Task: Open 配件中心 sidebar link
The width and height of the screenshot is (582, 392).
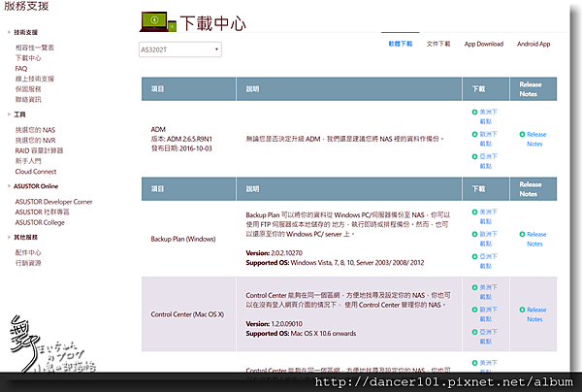Action: pos(28,252)
